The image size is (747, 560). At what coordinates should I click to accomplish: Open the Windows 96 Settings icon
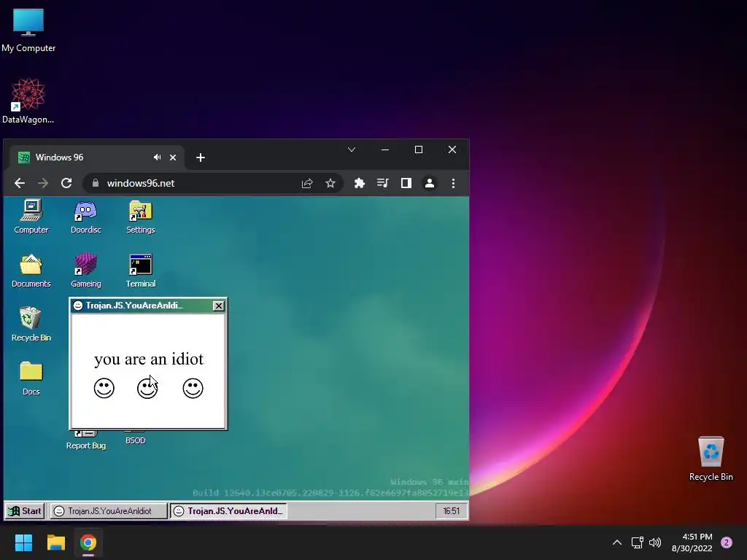pos(141,217)
